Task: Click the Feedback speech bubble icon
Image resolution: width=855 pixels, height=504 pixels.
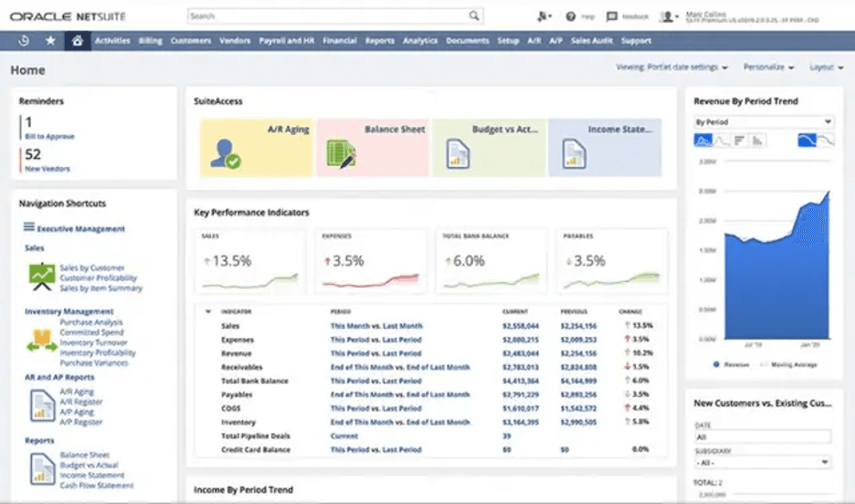Action: pos(611,16)
